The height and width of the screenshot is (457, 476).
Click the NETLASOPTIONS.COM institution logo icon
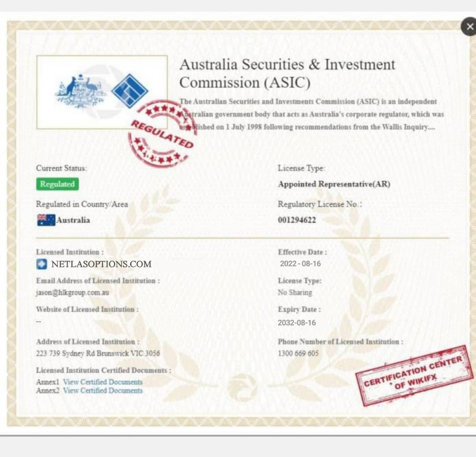point(41,264)
